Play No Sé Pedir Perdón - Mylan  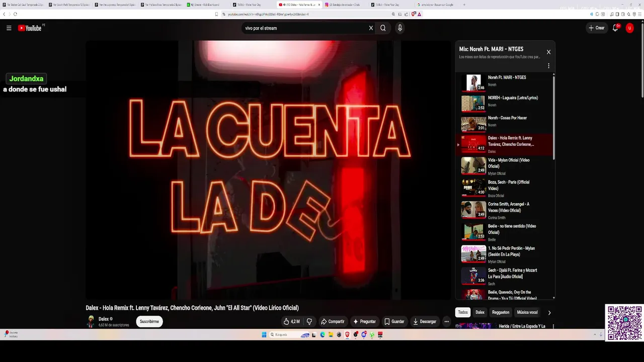point(503,254)
